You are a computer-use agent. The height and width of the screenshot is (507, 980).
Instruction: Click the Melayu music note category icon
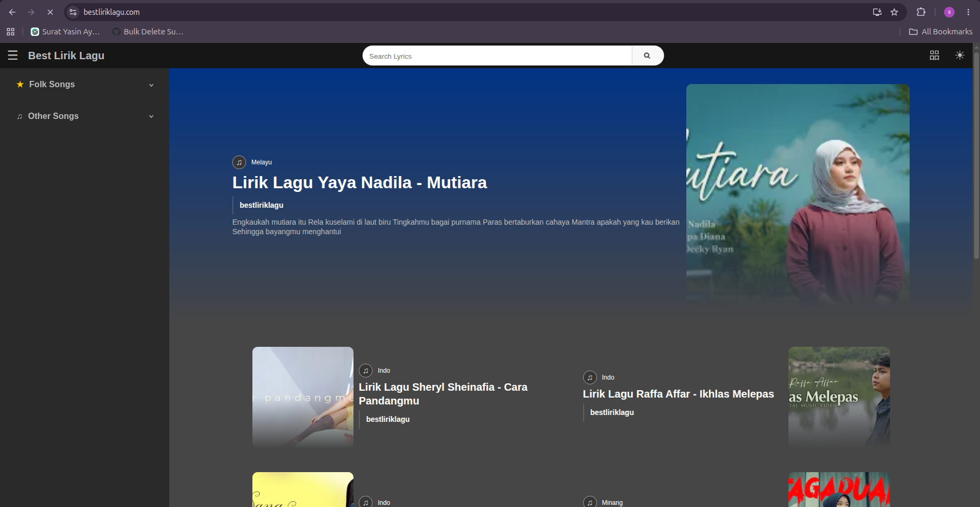pyautogui.click(x=239, y=162)
